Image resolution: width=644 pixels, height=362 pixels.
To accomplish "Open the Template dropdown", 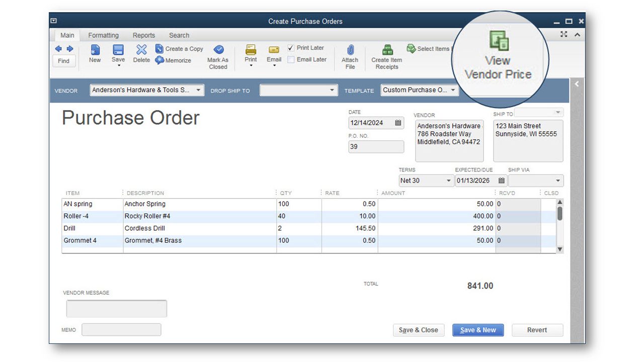I will coord(453,90).
